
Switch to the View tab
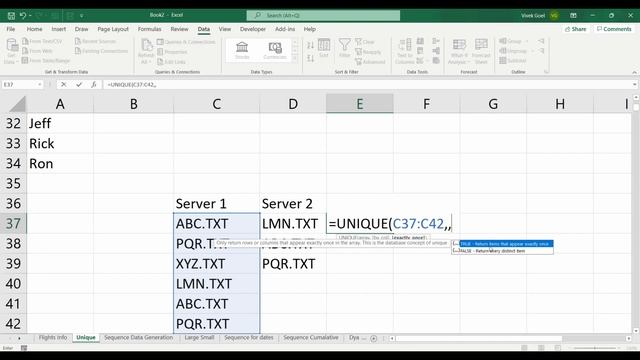coord(224,29)
